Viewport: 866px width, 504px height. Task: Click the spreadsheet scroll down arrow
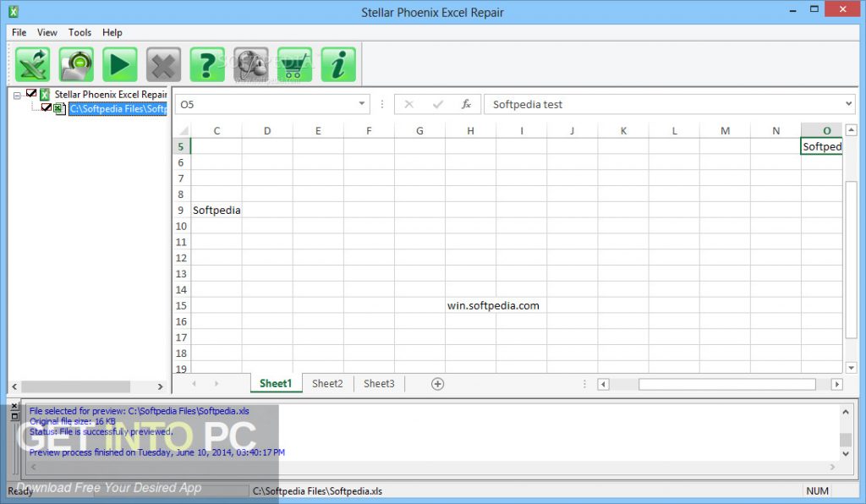[851, 367]
